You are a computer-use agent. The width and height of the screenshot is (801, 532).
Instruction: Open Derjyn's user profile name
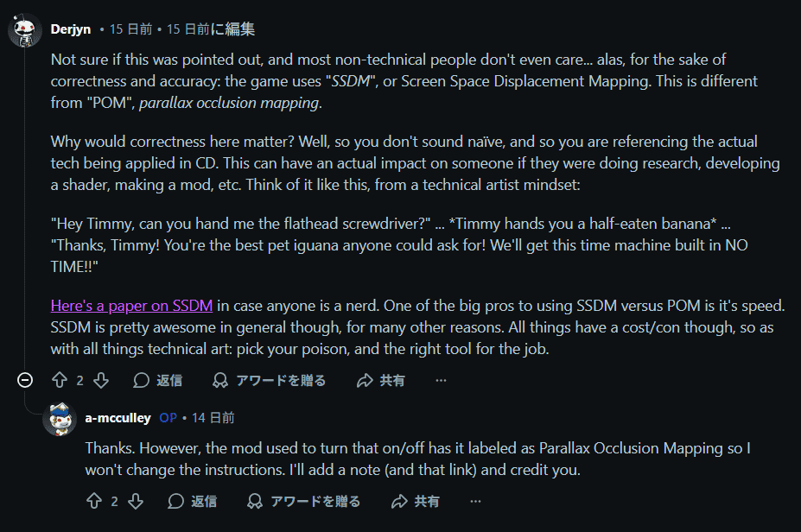coord(72,29)
